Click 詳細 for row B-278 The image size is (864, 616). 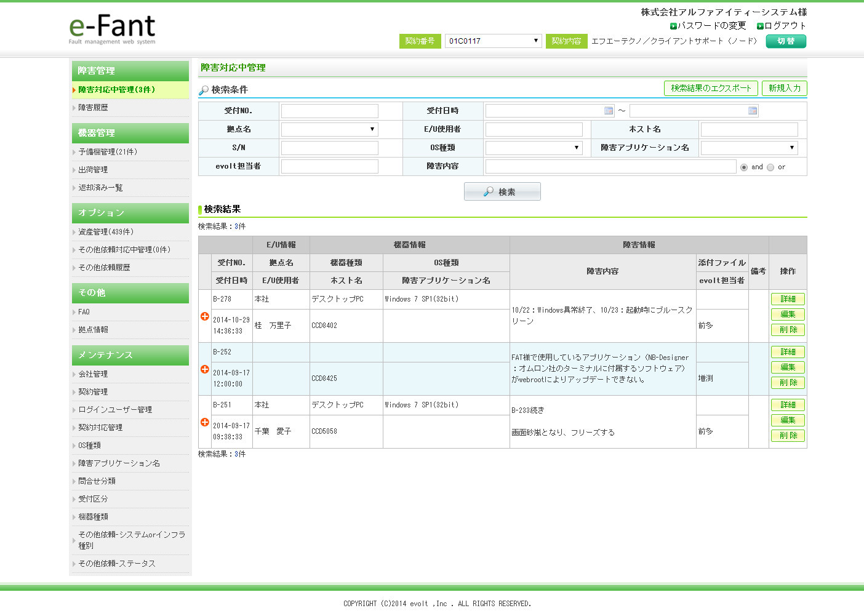pos(788,299)
